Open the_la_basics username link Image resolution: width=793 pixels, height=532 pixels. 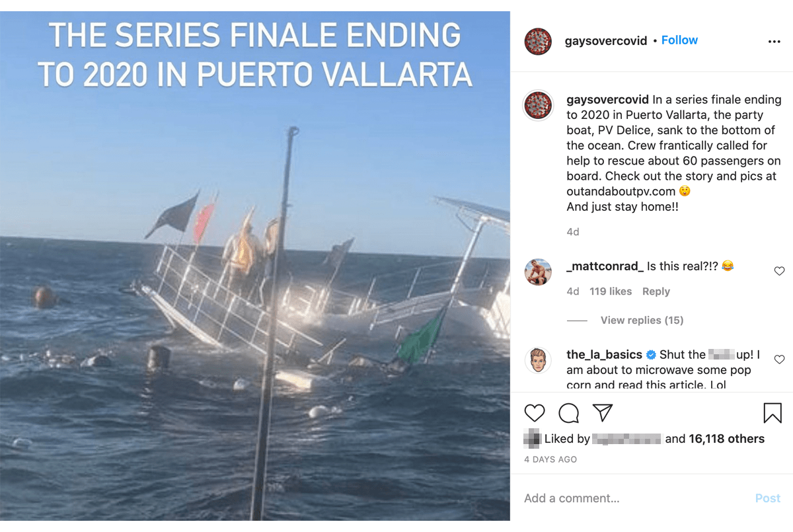pyautogui.click(x=595, y=355)
